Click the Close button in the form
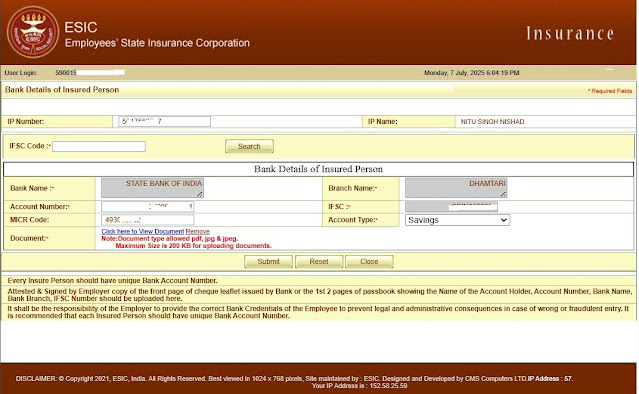Image resolution: width=639 pixels, height=394 pixels. click(369, 262)
